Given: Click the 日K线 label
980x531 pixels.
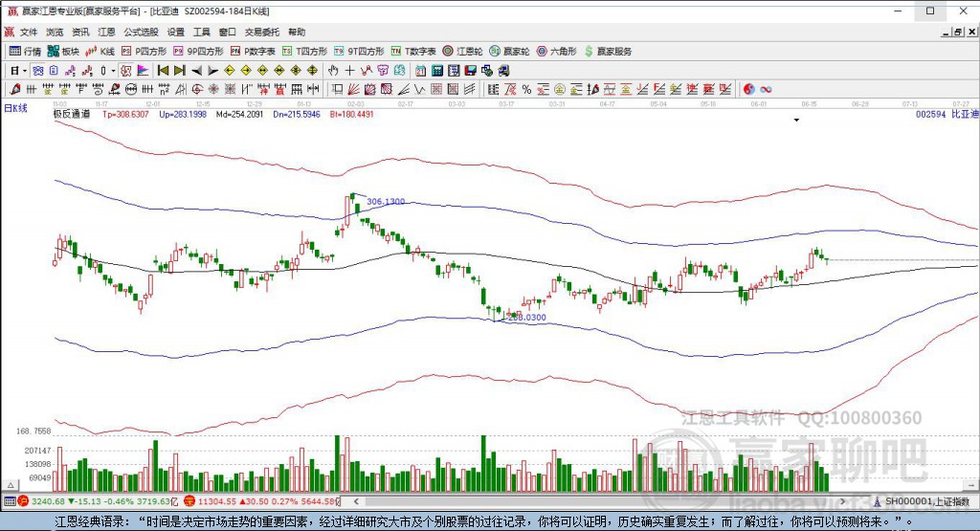Looking at the screenshot, I should pyautogui.click(x=15, y=108).
